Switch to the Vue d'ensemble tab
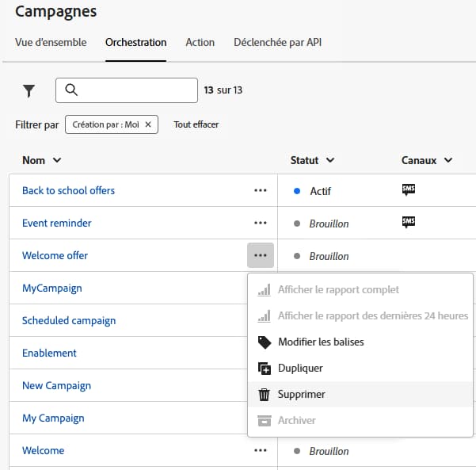The height and width of the screenshot is (470, 476). (51, 42)
